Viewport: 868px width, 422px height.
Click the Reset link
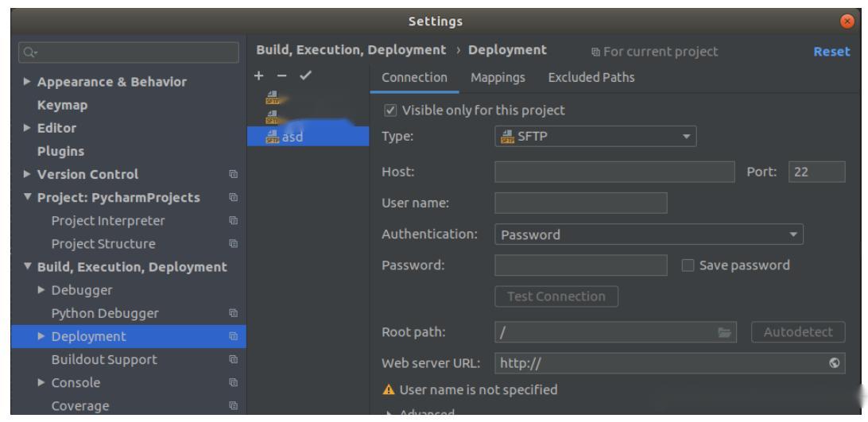(831, 51)
